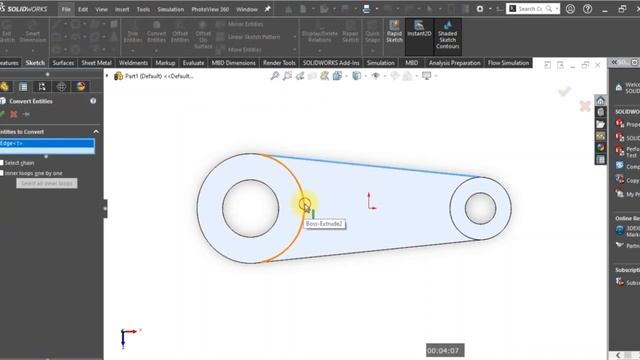Cancel Convert Entities with red X

(x=14, y=114)
